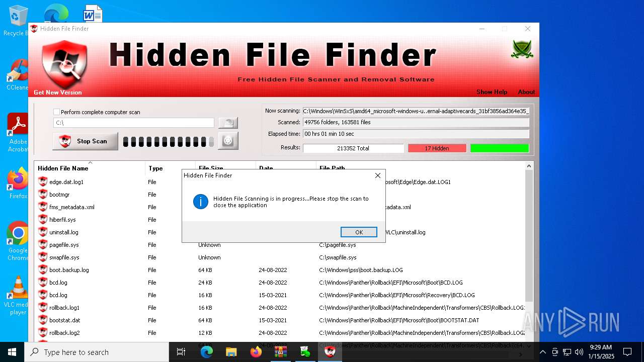The height and width of the screenshot is (362, 644).
Task: Open the notification center icon
Action: pyautogui.click(x=627, y=352)
